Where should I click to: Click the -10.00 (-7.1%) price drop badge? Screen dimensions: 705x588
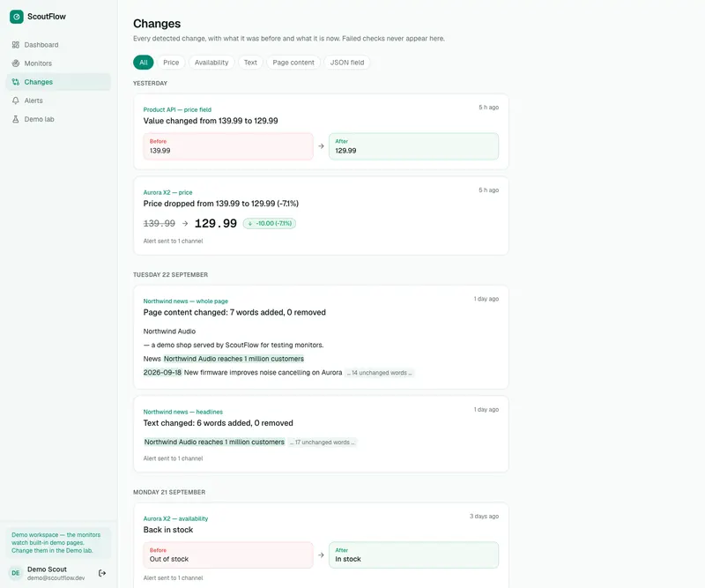coord(270,223)
